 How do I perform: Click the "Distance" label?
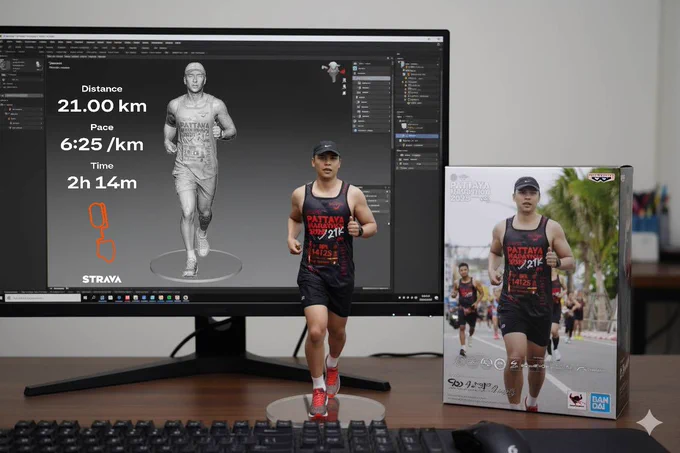102,89
